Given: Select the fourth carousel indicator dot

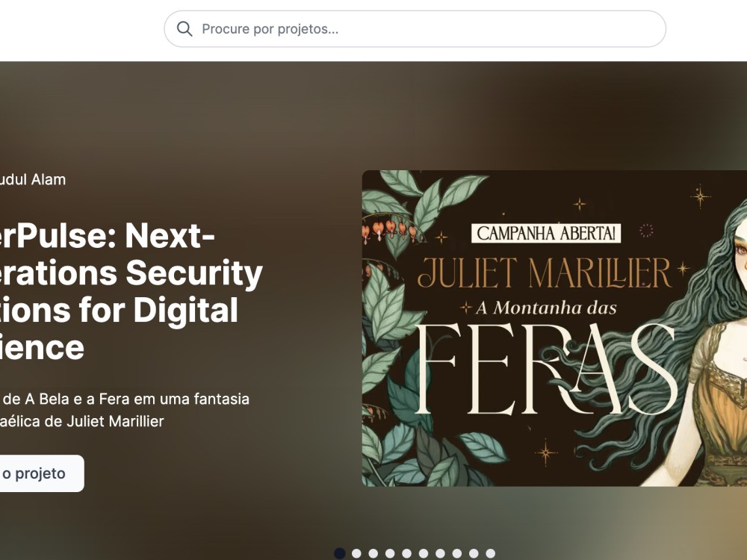Looking at the screenshot, I should point(390,553).
